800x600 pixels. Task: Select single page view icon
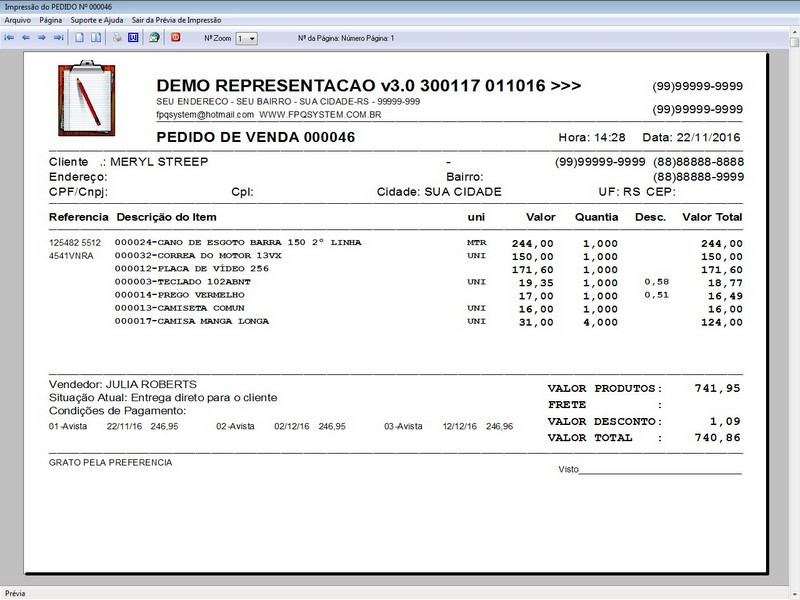[80, 38]
